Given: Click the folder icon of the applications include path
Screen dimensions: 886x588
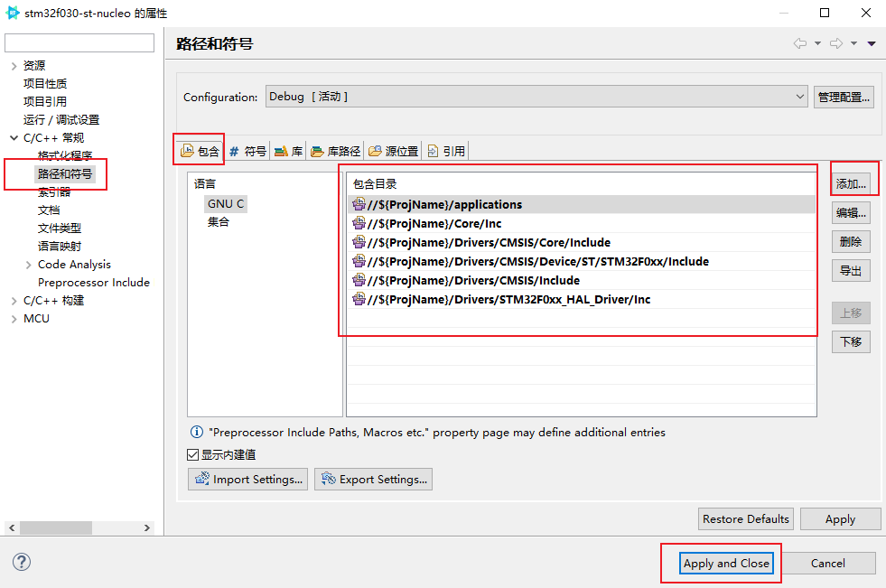Looking at the screenshot, I should (x=359, y=205).
